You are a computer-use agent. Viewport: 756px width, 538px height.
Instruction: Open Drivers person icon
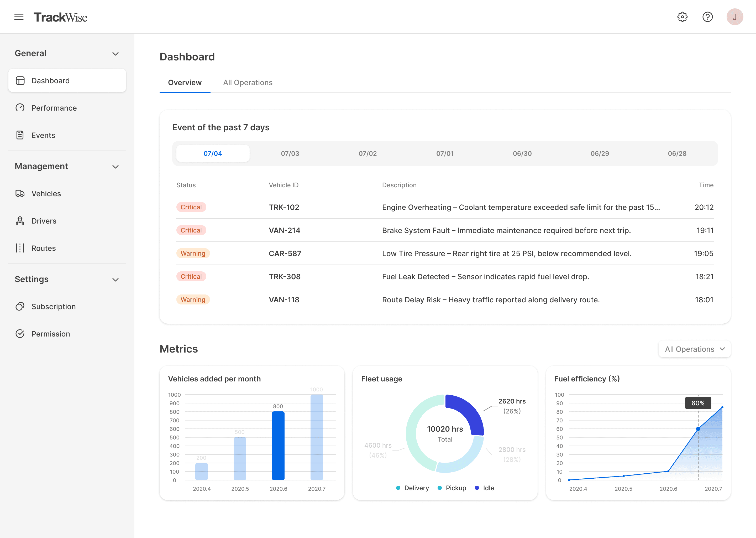tap(20, 221)
